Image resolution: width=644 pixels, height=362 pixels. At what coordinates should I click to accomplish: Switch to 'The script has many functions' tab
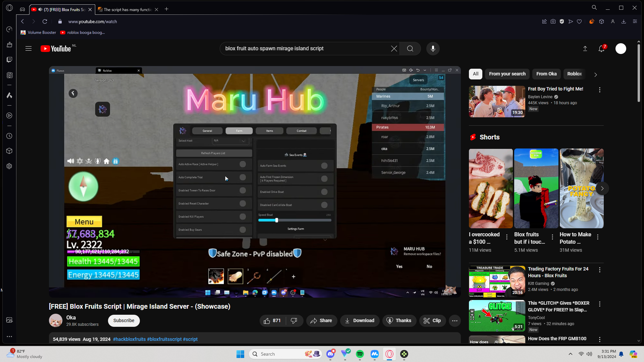coord(128,9)
